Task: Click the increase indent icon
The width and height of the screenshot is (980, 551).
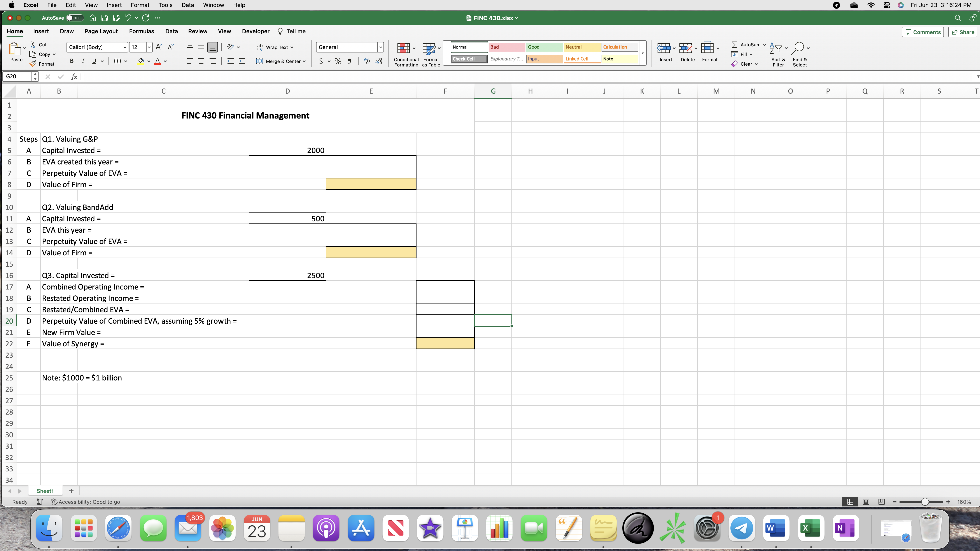Action: 242,61
